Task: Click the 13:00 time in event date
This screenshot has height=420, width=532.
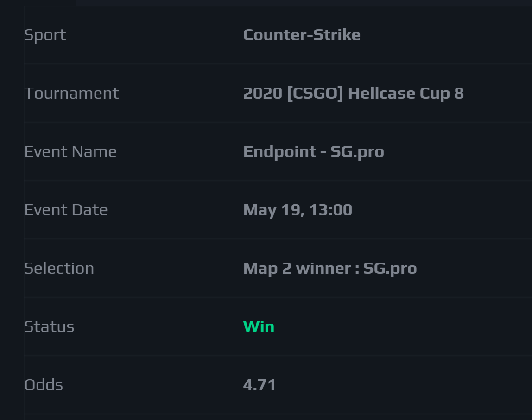Action: (x=331, y=210)
